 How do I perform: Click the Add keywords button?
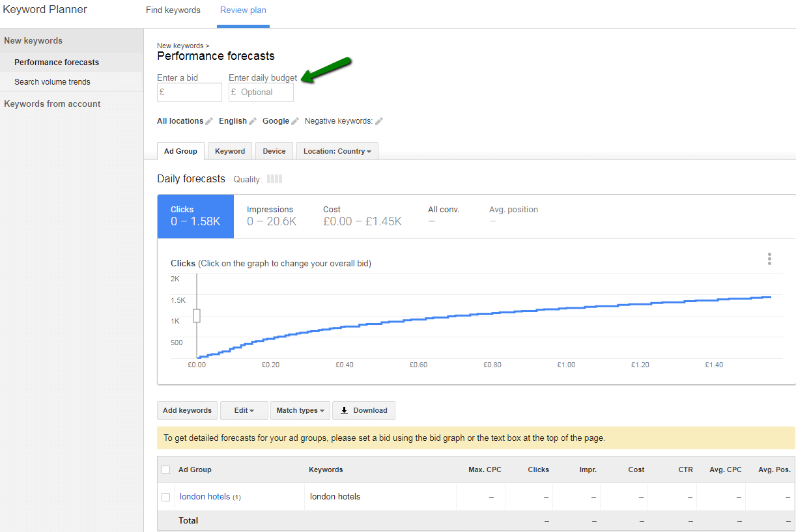click(187, 411)
